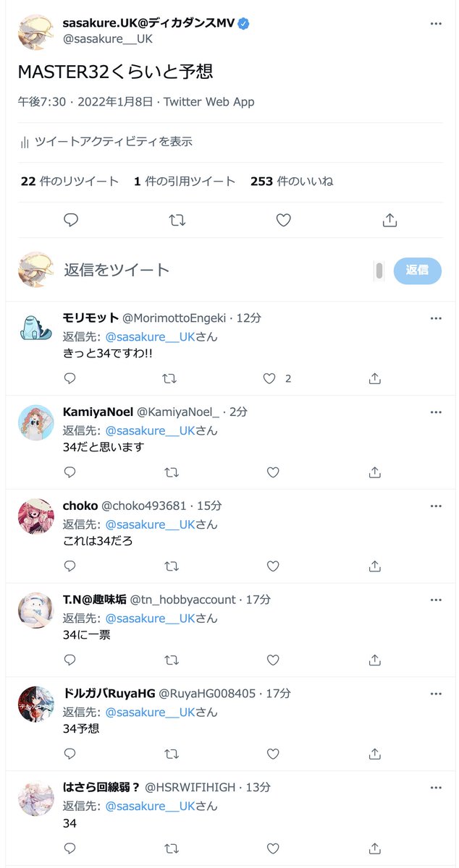The image size is (459, 868).
Task: Like the main sasakure.UK tweet
Action: point(284,220)
